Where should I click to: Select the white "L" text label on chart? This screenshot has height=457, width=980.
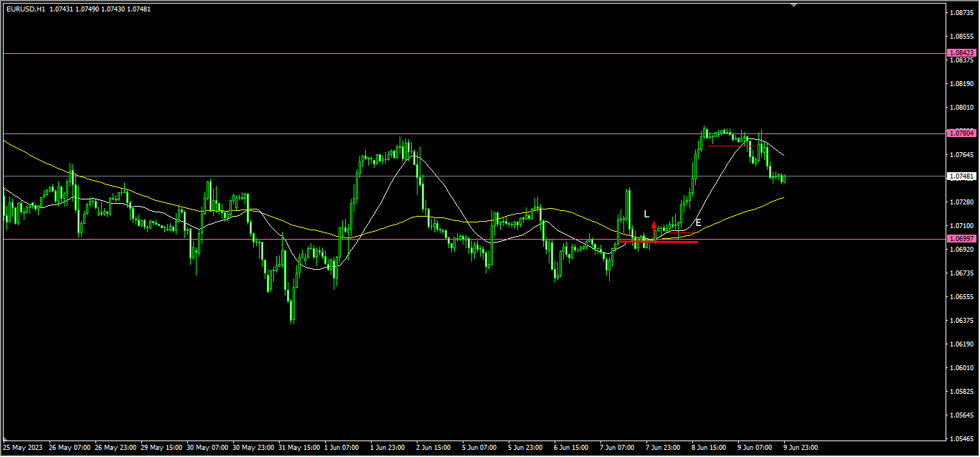pos(646,214)
